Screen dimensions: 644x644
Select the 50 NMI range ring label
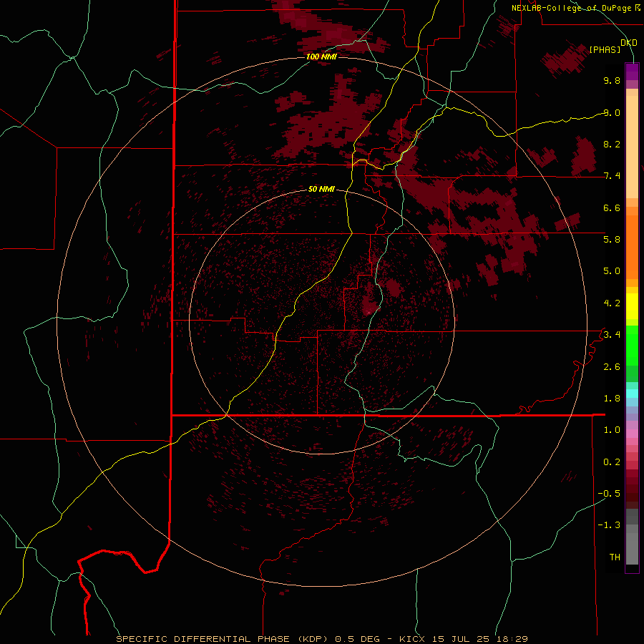coord(321,189)
